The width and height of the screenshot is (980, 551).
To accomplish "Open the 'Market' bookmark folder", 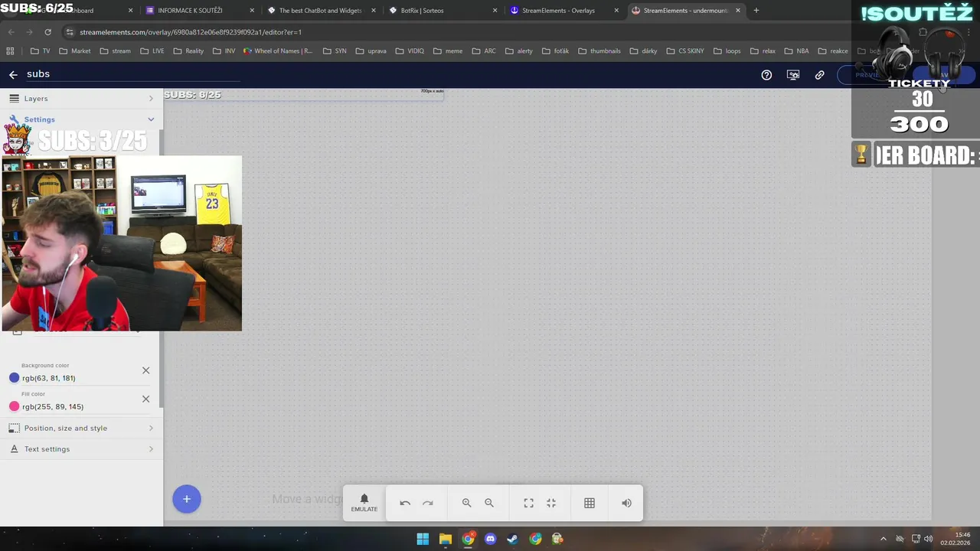I will [74, 51].
